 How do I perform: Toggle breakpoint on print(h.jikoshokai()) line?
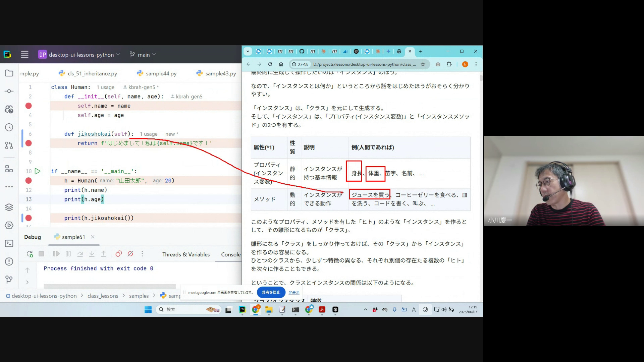coord(29,218)
